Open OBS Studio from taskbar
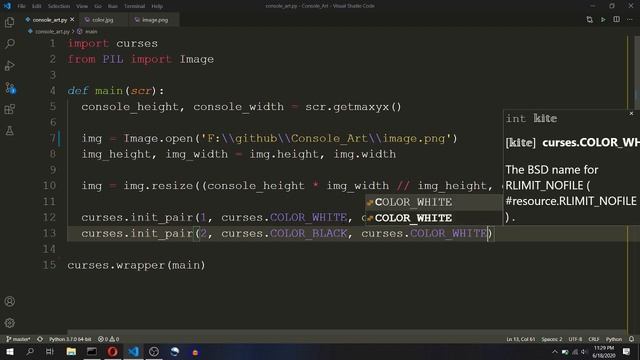 click(x=154, y=352)
